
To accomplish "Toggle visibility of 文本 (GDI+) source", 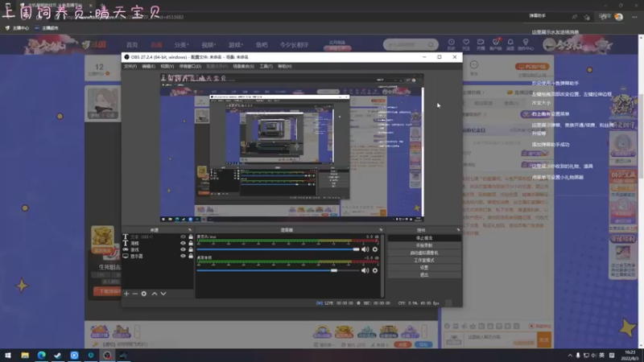I will 183,237.
